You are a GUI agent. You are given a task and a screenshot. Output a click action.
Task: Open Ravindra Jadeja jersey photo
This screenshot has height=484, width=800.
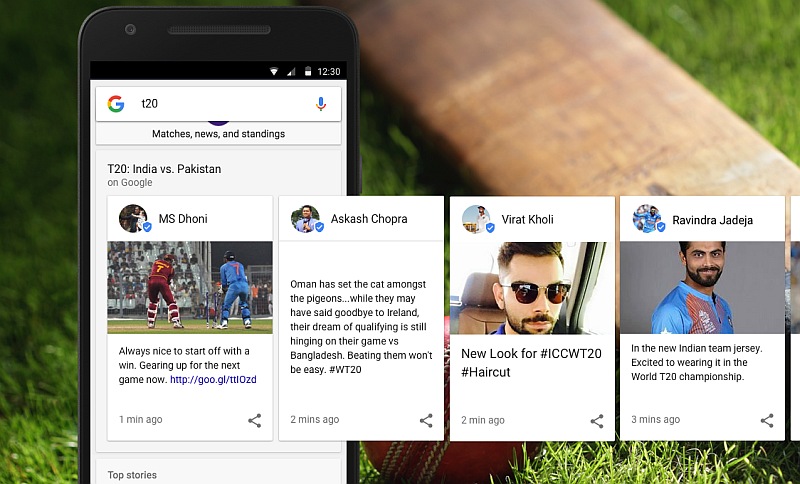point(702,288)
